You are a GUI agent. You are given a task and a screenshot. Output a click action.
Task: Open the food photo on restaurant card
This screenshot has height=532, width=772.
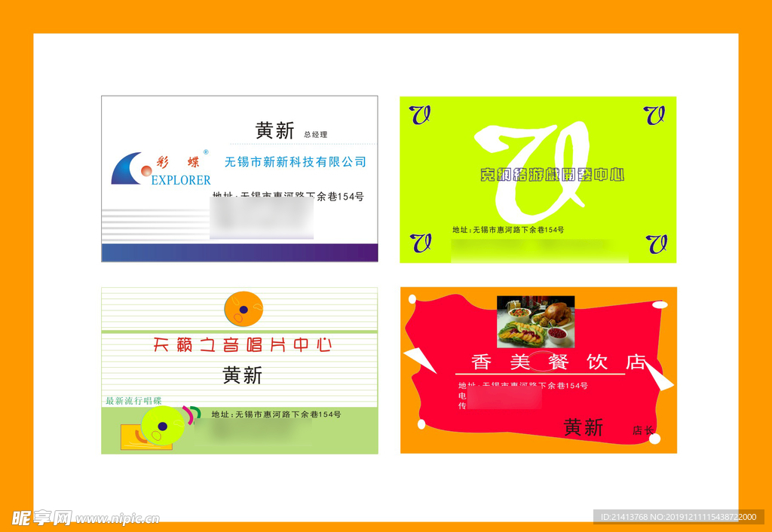coord(535,321)
